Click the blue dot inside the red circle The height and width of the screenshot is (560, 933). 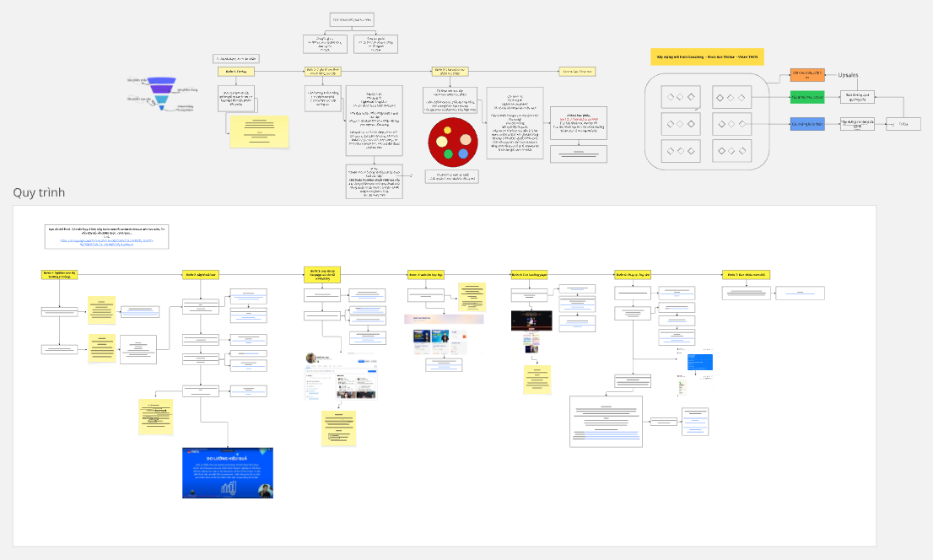[462, 153]
